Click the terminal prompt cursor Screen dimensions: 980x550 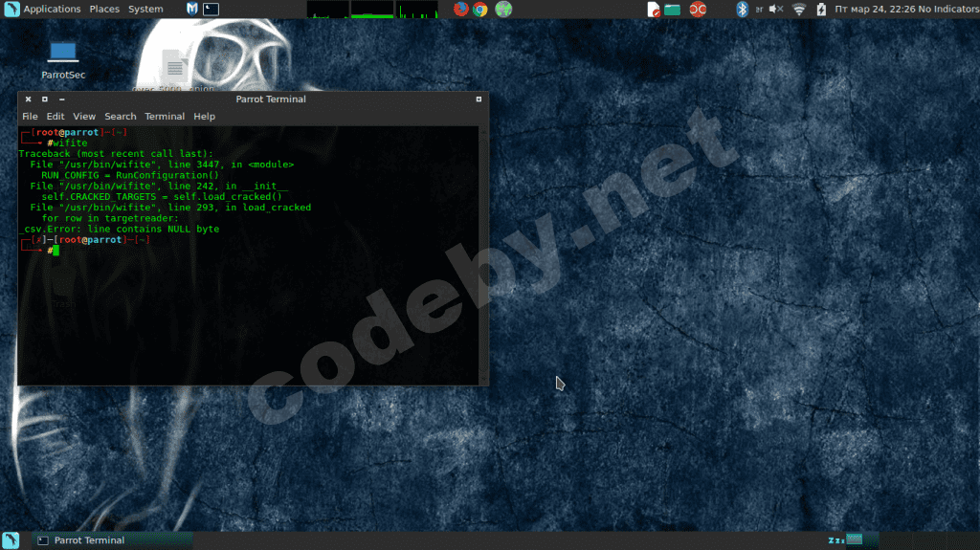pyautogui.click(x=56, y=251)
